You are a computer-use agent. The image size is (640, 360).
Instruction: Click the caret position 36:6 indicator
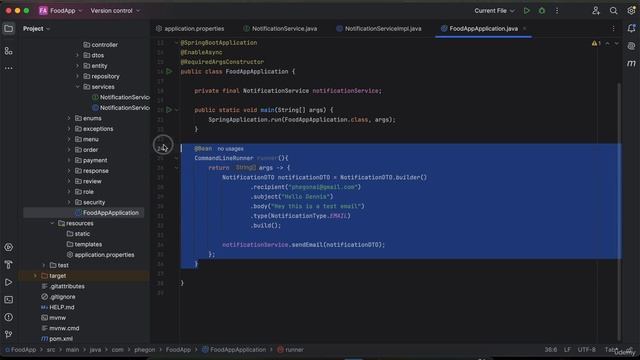click(x=551, y=350)
